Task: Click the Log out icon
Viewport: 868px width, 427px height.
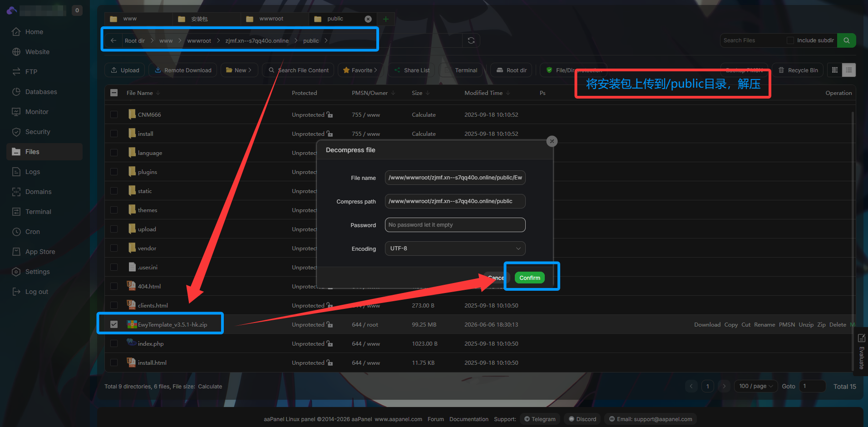Action: tap(16, 292)
